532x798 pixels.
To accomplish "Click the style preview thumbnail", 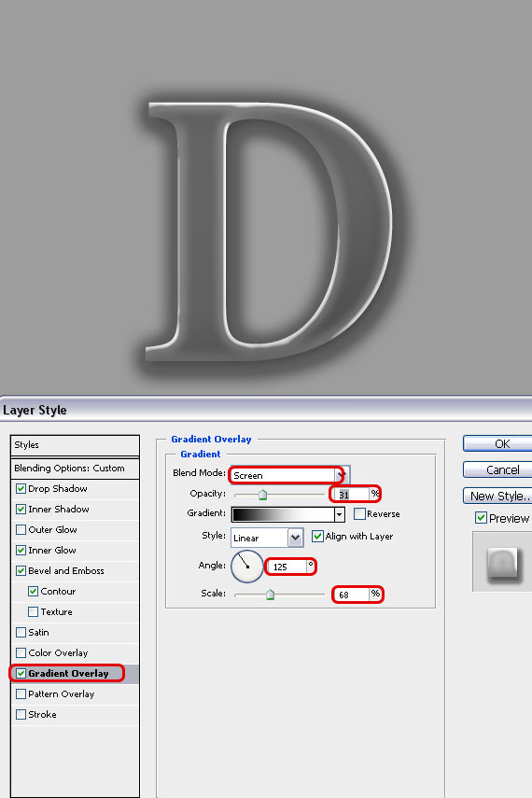I will click(502, 562).
